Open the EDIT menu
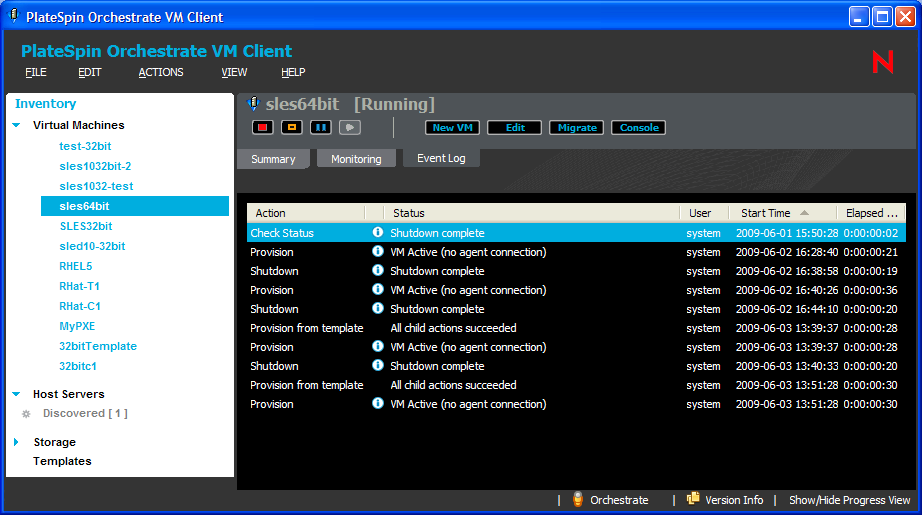This screenshot has width=922, height=515. [89, 72]
